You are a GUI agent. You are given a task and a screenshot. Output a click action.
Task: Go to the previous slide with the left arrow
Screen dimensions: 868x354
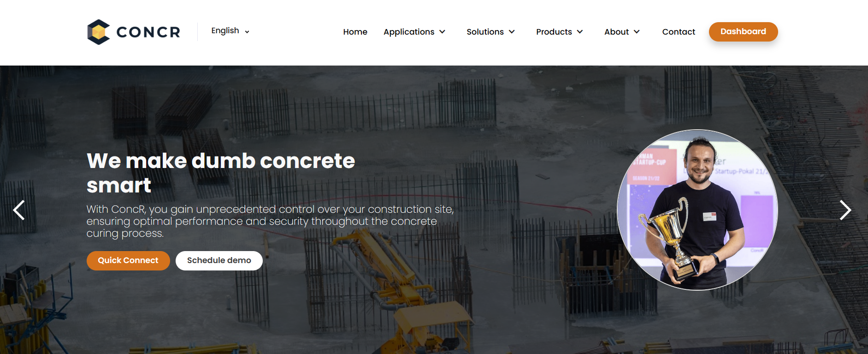(19, 210)
